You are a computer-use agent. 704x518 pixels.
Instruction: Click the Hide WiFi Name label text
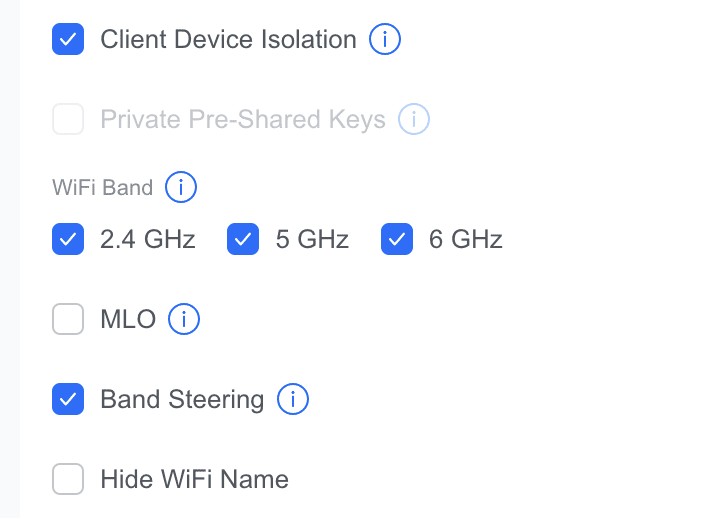(194, 480)
